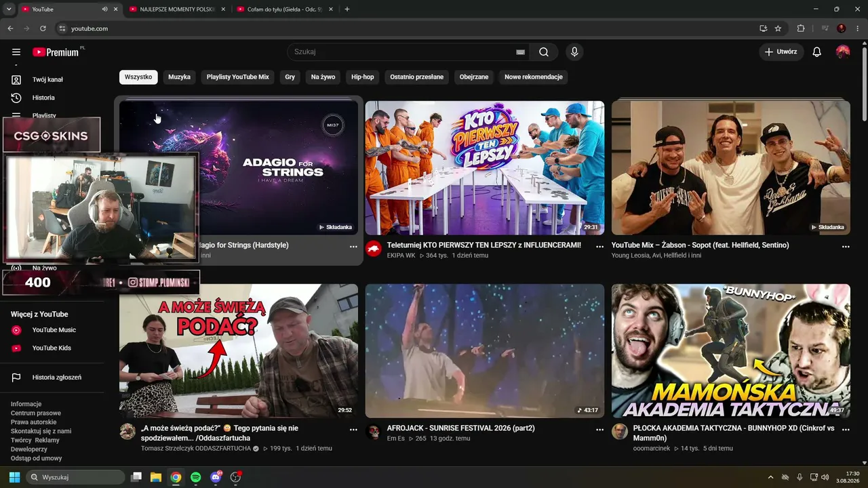Select the Na żywo filter chip
Screen dimensions: 868x488
323,77
